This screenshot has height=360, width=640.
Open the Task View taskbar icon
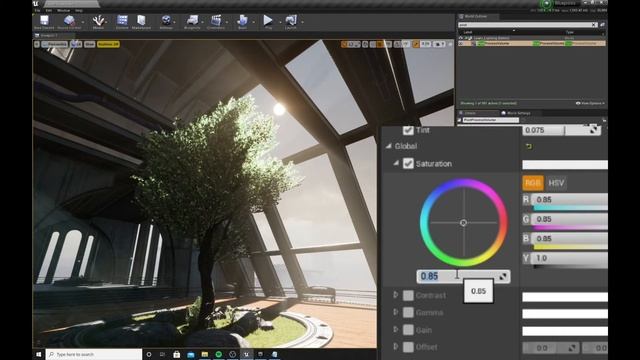[162, 354]
